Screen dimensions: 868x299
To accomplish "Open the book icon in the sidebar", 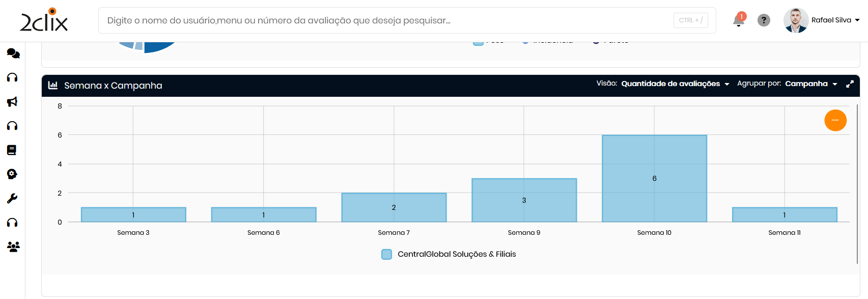I will (x=12, y=150).
